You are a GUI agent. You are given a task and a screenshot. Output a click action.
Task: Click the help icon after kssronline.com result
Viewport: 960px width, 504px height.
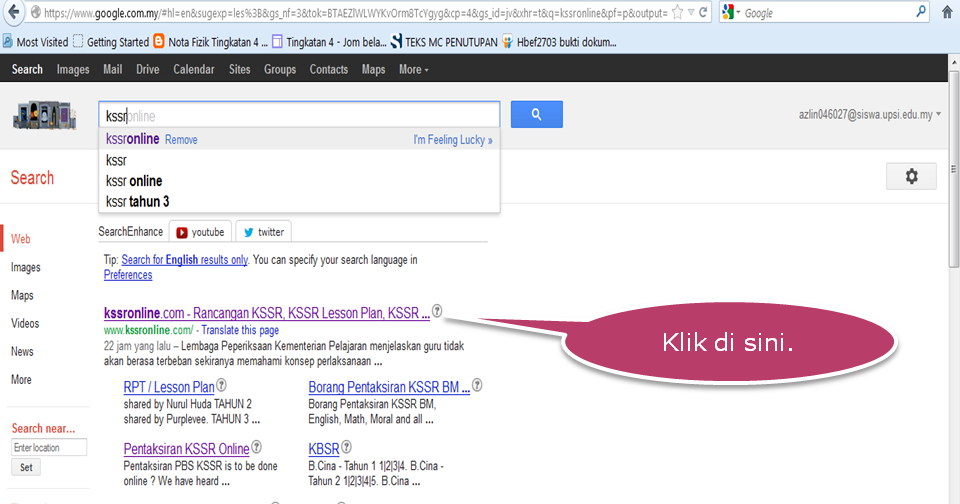tap(437, 310)
